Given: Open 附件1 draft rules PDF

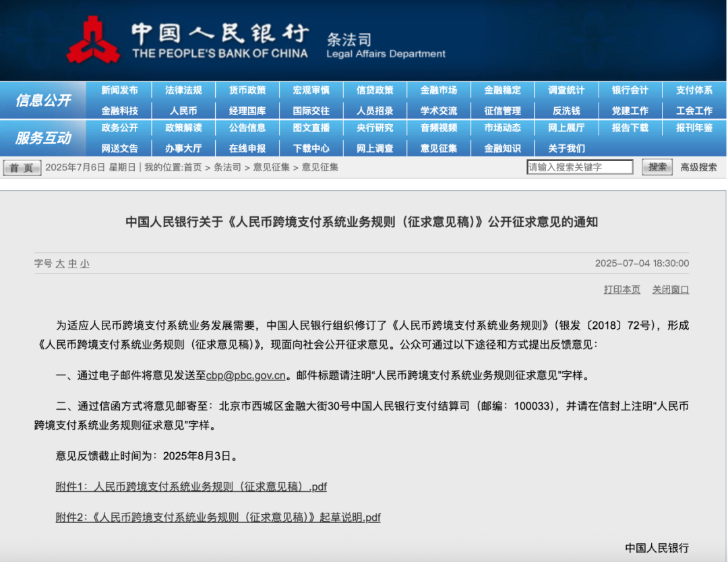Looking at the screenshot, I should pos(191,487).
